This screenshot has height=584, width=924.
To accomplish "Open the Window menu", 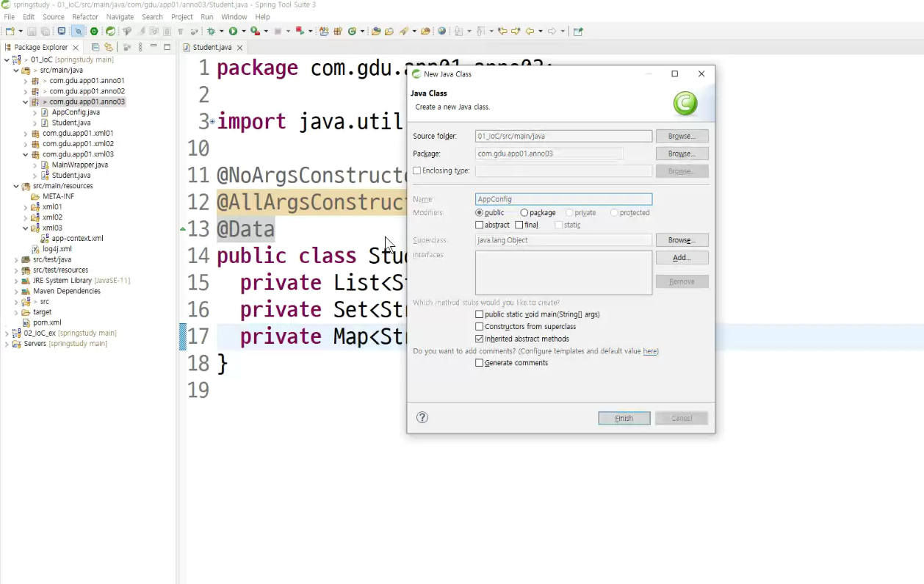I will (234, 16).
